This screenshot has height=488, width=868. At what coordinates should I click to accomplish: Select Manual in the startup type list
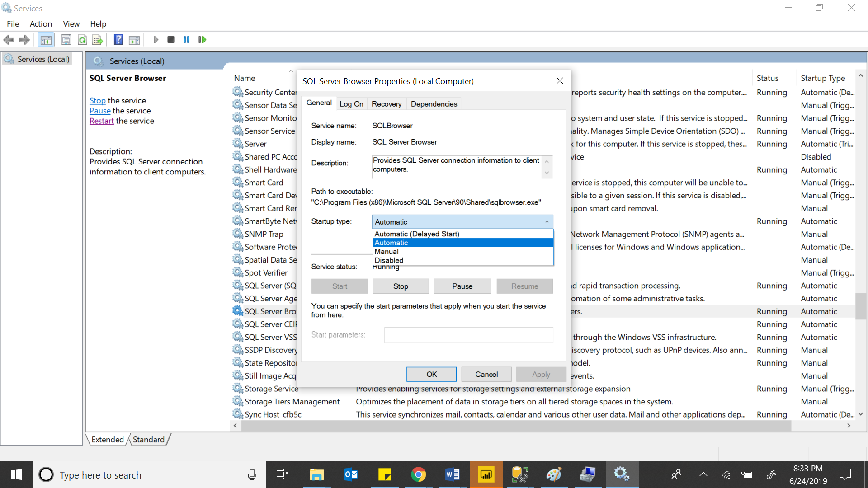click(387, 251)
